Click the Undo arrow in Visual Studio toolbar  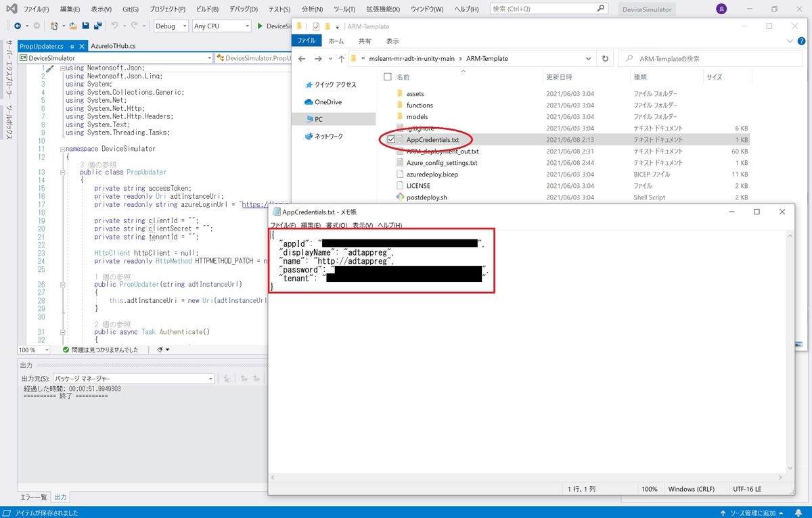115,26
